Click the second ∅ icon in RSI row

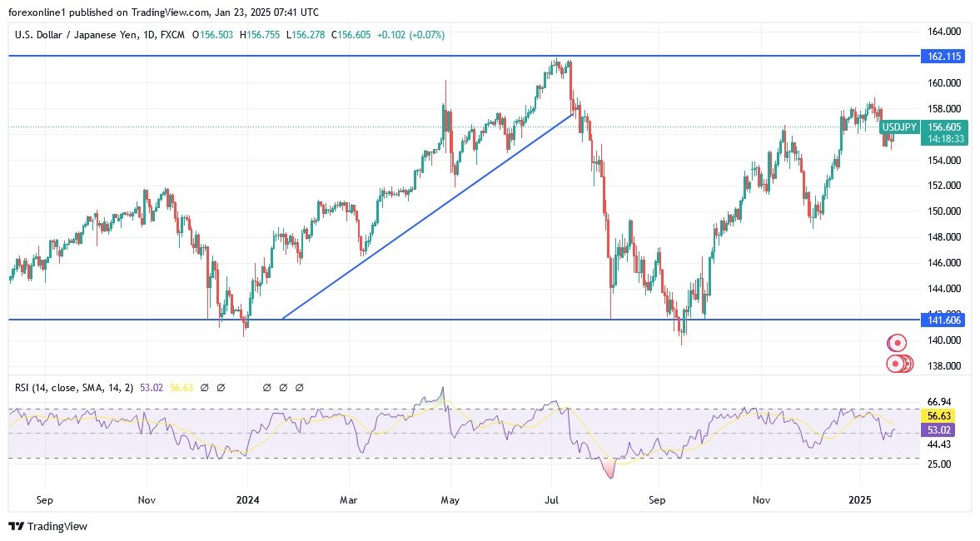pos(221,387)
